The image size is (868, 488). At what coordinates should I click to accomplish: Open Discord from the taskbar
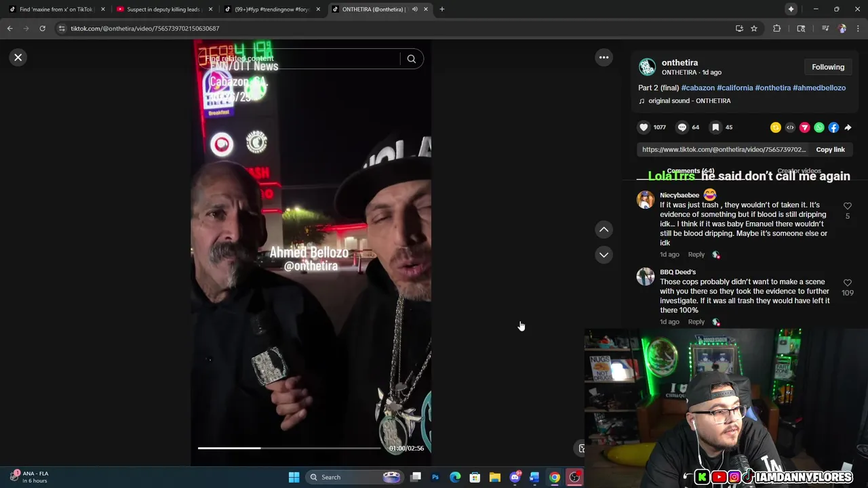515,477
